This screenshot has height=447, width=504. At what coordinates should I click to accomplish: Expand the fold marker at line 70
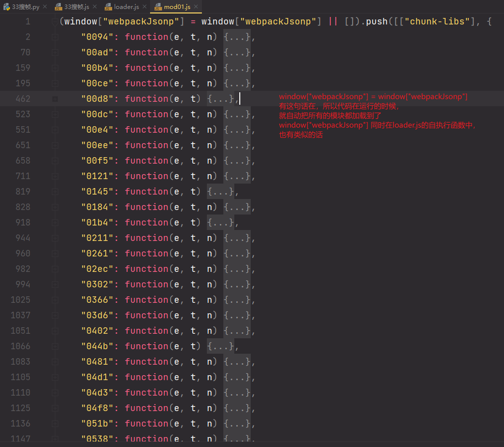(x=55, y=53)
